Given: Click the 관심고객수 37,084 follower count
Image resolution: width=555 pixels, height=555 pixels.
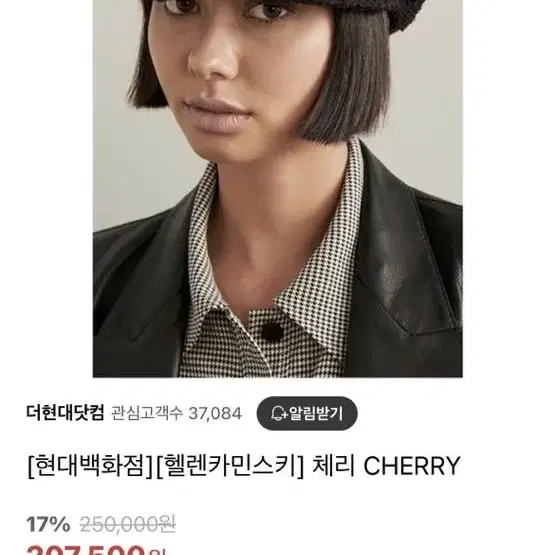Looking at the screenshot, I should (177, 413).
